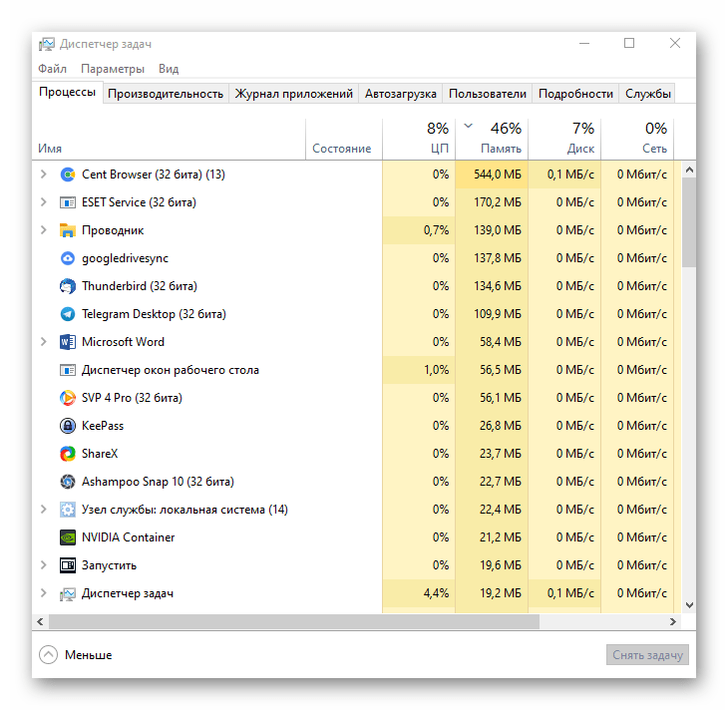Click the Запустить process icon
Screen dimensions: 728x710
68,565
